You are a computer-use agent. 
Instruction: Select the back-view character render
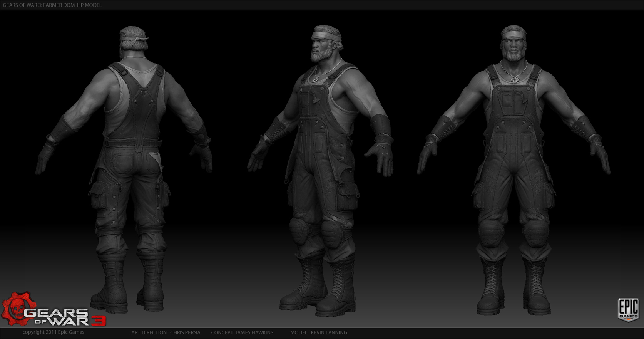(x=124, y=169)
